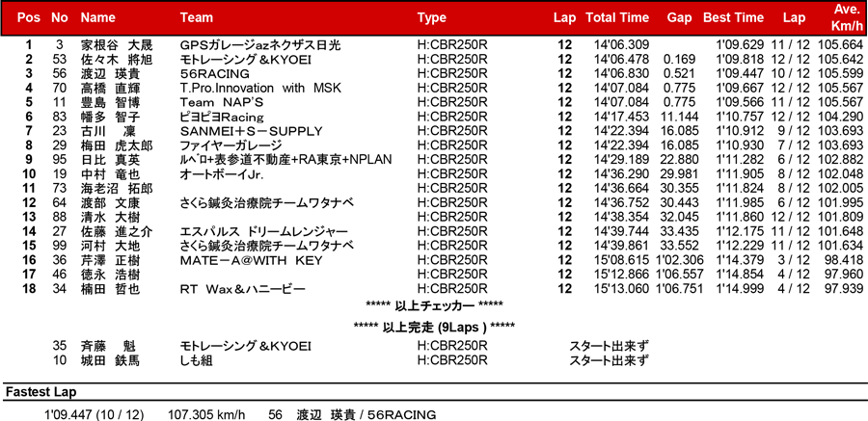868x421 pixels.
Task: Select team SANMEI+S-SUPPLY
Action: [x=251, y=131]
